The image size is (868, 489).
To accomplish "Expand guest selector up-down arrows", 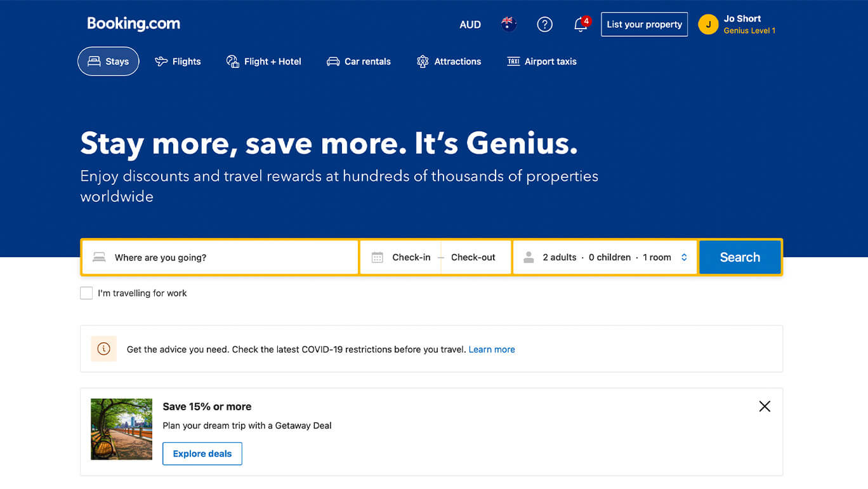I will [684, 257].
